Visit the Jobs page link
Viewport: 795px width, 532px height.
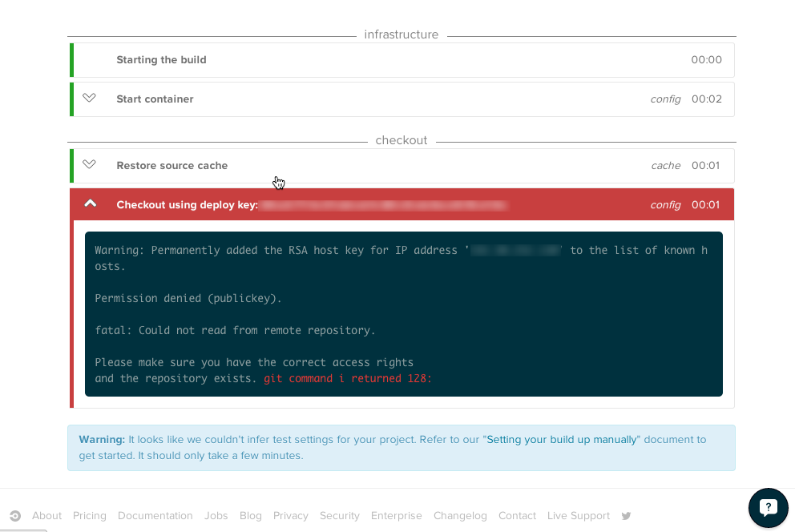click(216, 516)
